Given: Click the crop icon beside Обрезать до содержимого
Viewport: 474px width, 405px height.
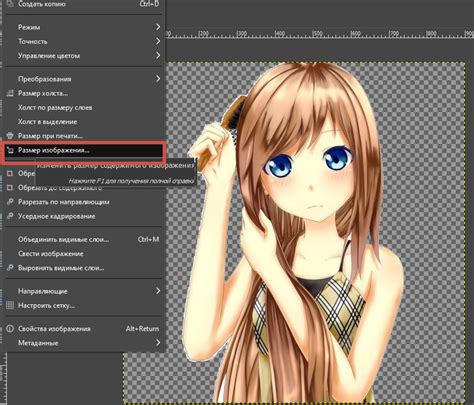Looking at the screenshot, I should (10, 188).
